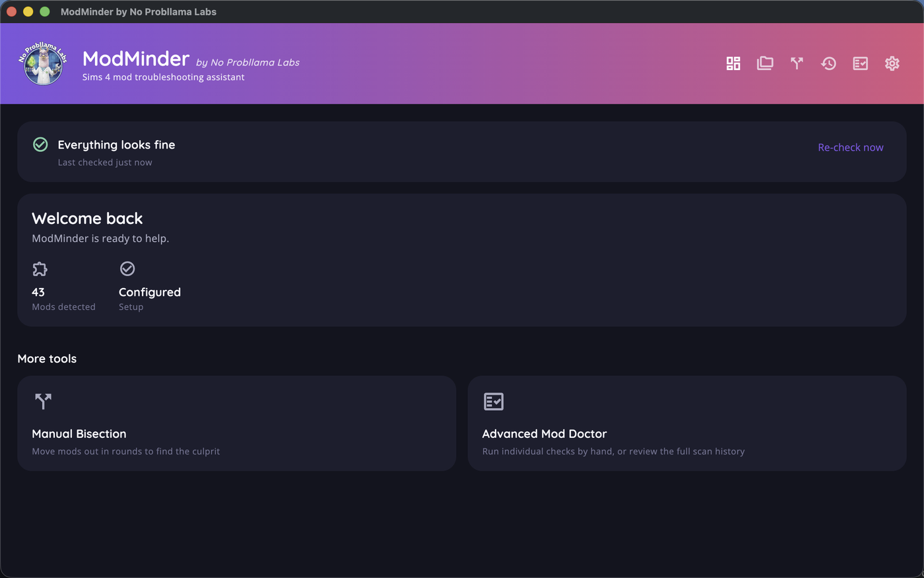Click 'Everything looks fine' status text
The height and width of the screenshot is (578, 924).
(116, 145)
